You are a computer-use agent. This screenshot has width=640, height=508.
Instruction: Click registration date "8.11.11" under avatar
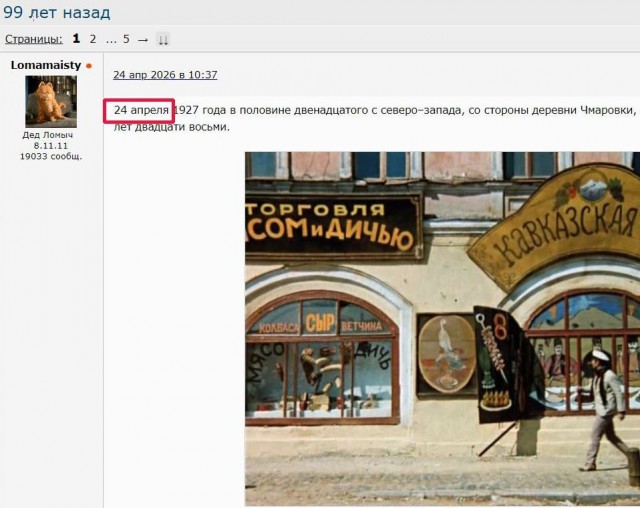(x=51, y=145)
